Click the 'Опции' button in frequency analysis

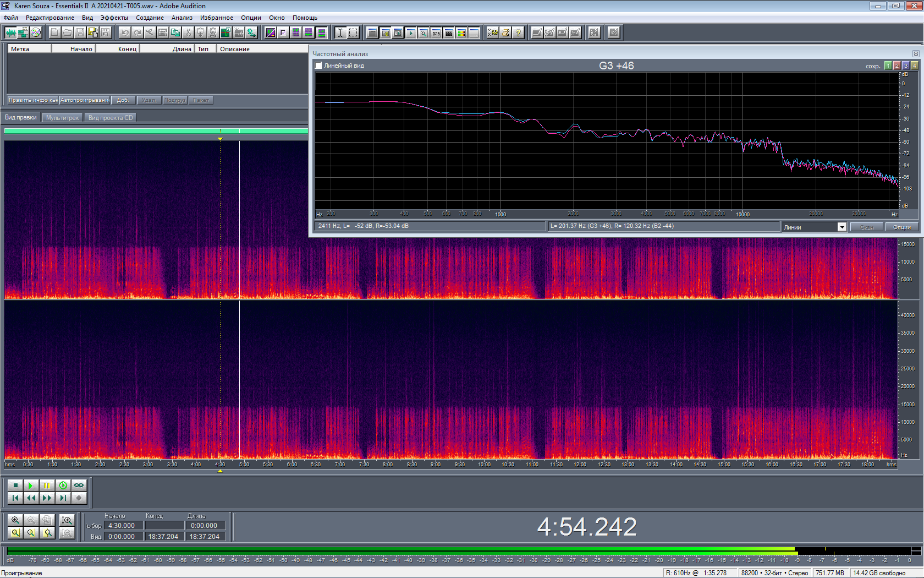[x=901, y=227]
